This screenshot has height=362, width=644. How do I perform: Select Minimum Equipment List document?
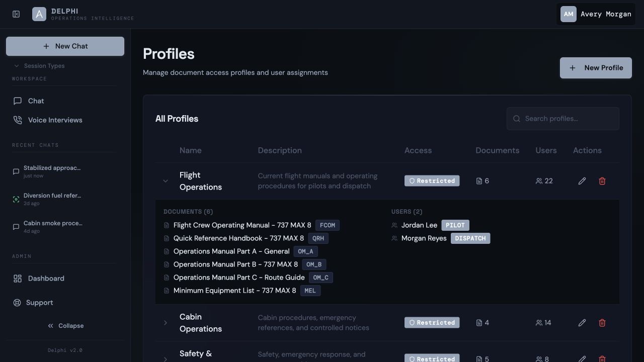[x=234, y=291]
